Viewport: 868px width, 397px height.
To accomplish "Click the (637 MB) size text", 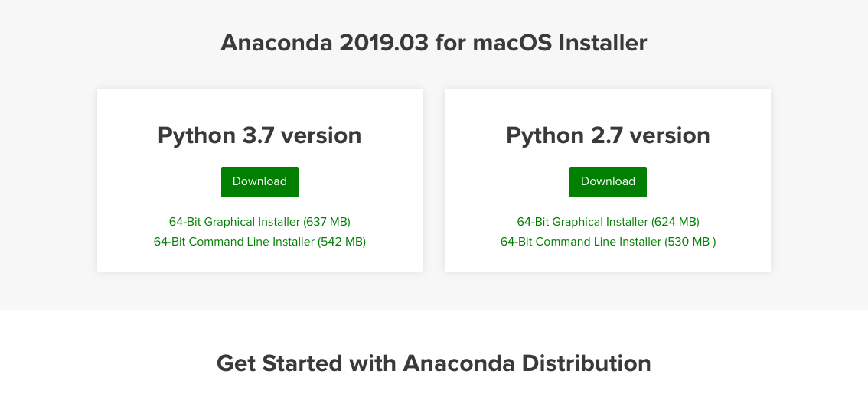I will pos(327,222).
